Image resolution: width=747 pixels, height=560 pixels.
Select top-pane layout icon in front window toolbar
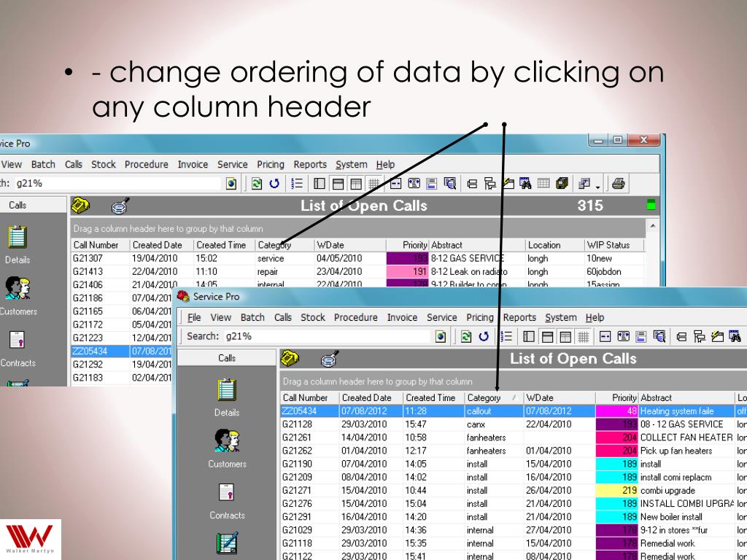point(547,337)
